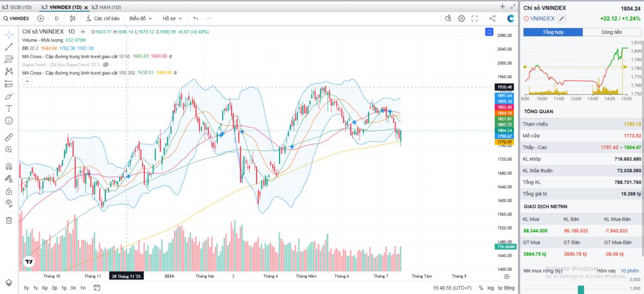The height and width of the screenshot is (294, 644).
Task: Toggle log scale button
Action: tap(491, 288)
